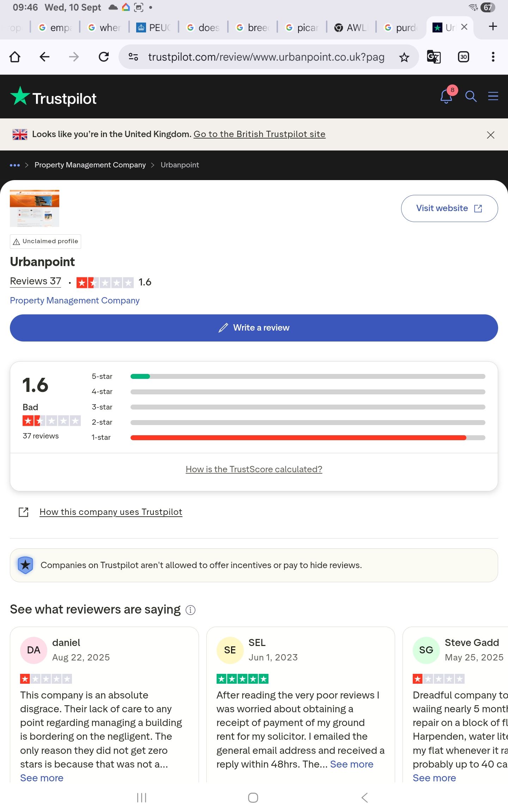Dismiss the United Kingdom banner
Image resolution: width=508 pixels, height=812 pixels.
coord(490,135)
